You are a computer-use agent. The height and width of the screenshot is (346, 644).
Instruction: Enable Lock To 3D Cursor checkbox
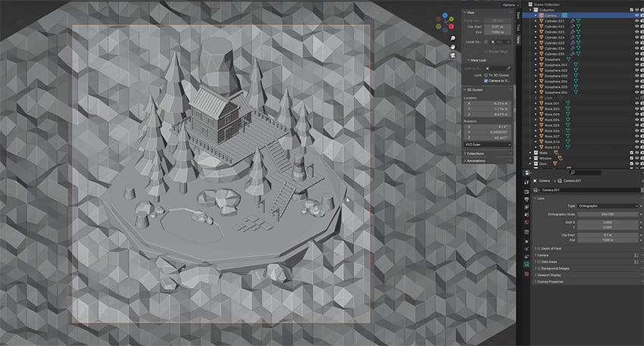pyautogui.click(x=486, y=76)
